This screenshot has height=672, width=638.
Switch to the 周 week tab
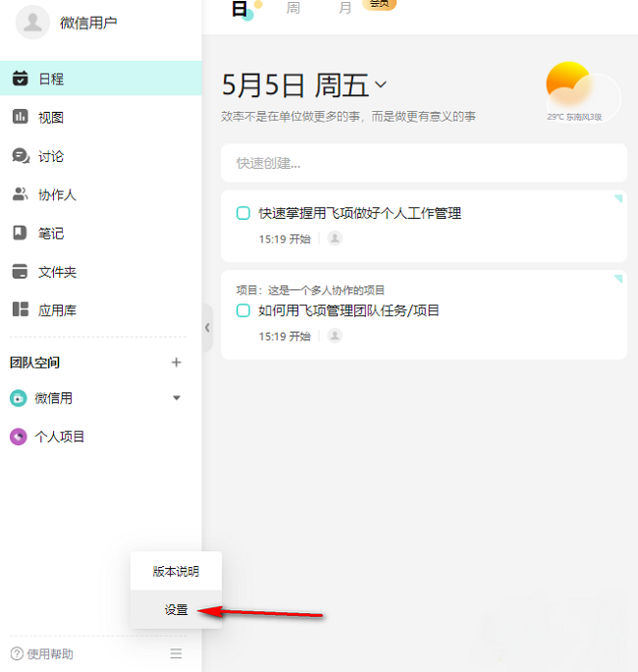point(292,8)
